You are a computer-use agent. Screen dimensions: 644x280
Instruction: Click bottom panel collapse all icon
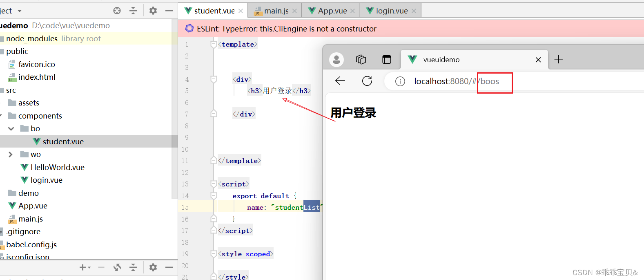(x=133, y=267)
